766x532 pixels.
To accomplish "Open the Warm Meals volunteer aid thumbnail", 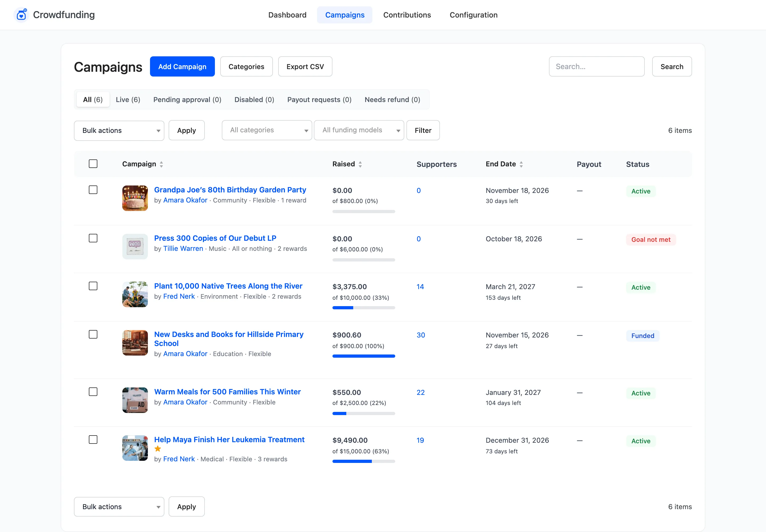I will [135, 400].
